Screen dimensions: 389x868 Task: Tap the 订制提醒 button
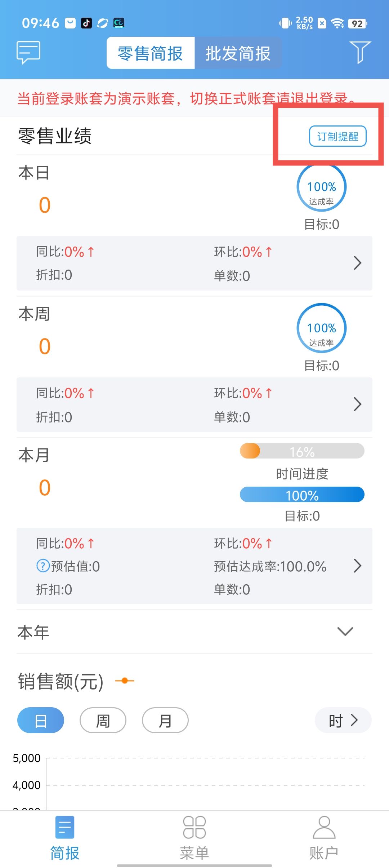pos(338,136)
